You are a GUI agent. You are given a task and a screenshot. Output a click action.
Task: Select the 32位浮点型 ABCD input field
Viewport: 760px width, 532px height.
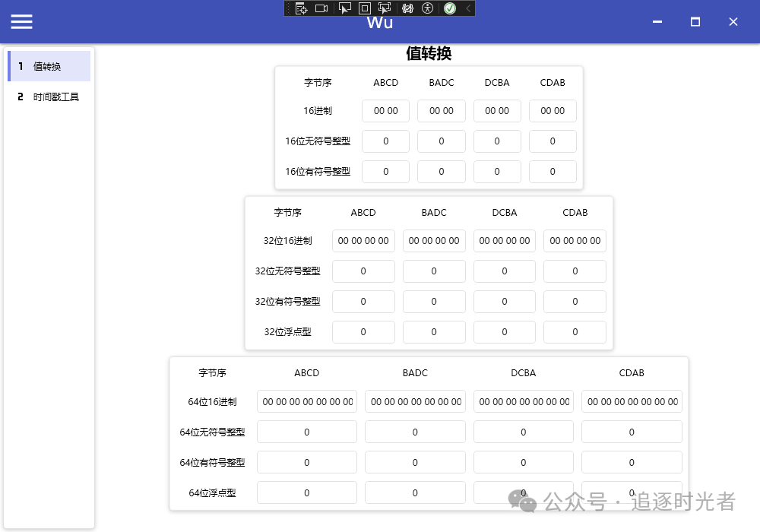pyautogui.click(x=363, y=331)
